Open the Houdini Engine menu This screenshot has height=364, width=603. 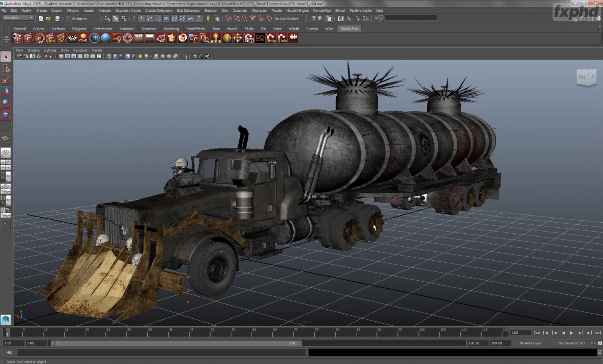pyautogui.click(x=297, y=11)
